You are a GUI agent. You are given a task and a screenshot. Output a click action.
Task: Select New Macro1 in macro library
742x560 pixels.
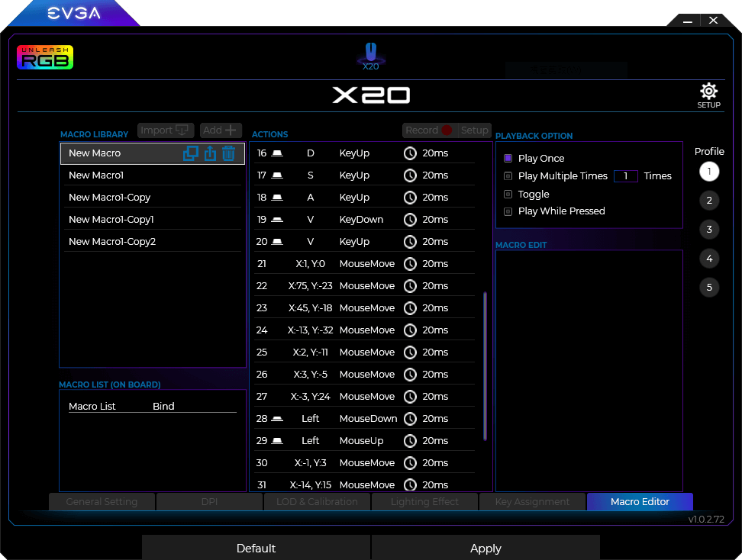[x=153, y=175]
